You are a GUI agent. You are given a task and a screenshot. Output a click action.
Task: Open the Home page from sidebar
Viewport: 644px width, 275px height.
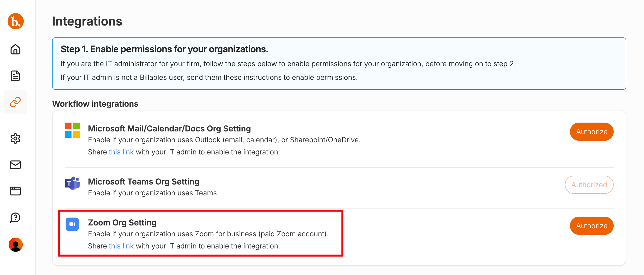pos(15,49)
